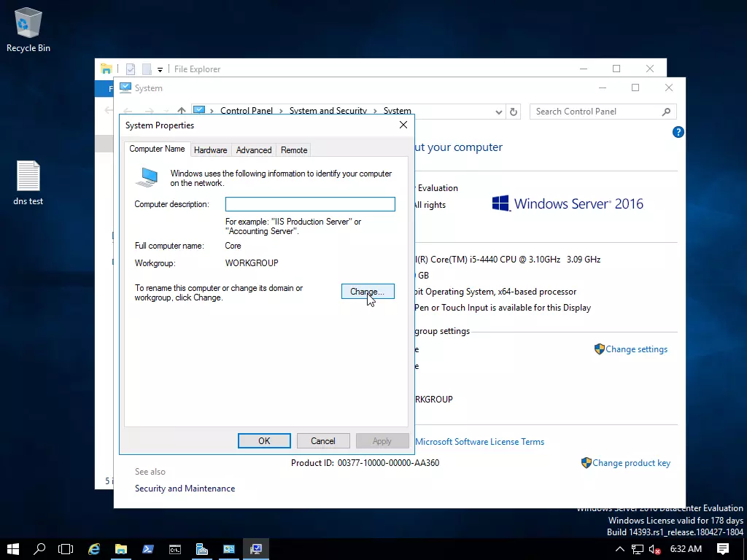Screen dimensions: 747x560
Task: Open File Explorer quick access toolbar dropdown
Action: coord(160,69)
